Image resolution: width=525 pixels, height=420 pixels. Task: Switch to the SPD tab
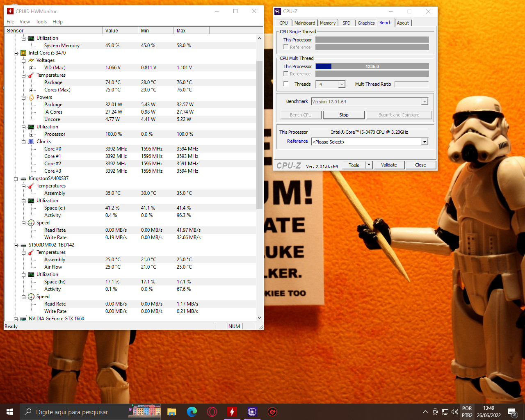tap(347, 23)
